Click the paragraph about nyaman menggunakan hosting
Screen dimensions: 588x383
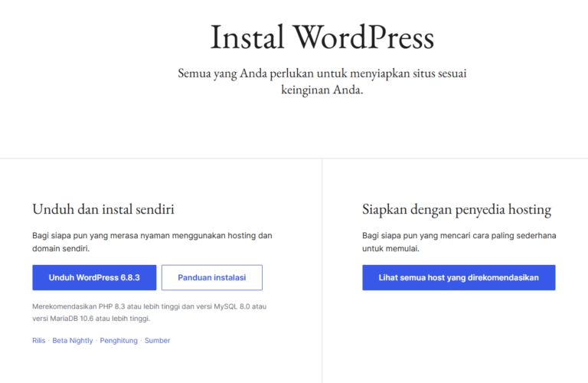(x=152, y=242)
